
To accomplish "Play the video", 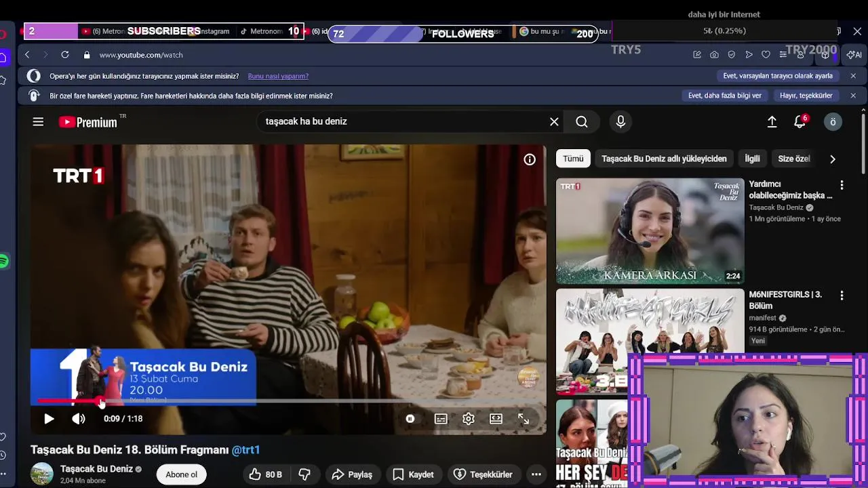I will pyautogui.click(x=49, y=419).
